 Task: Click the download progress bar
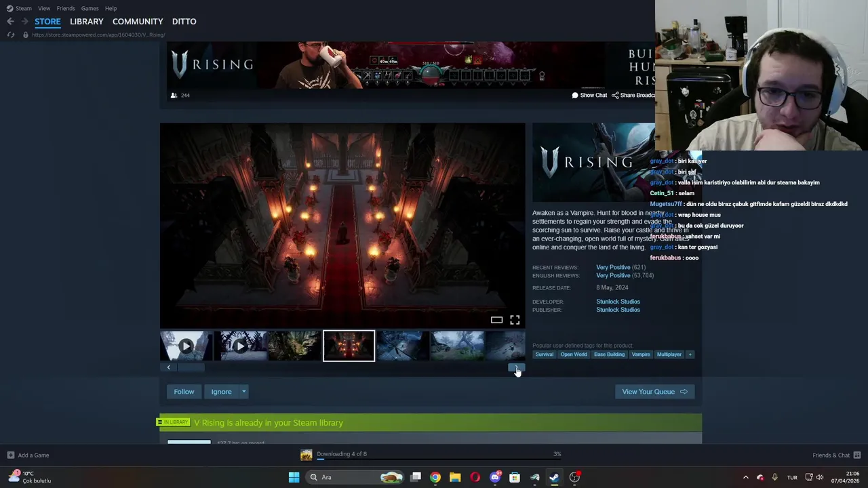tap(439, 460)
